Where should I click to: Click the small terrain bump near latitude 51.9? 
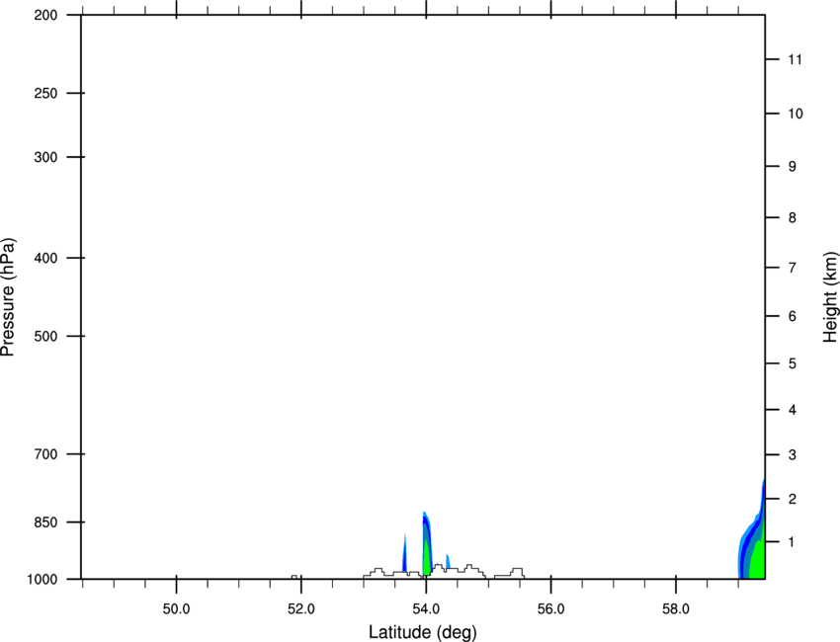tap(294, 577)
